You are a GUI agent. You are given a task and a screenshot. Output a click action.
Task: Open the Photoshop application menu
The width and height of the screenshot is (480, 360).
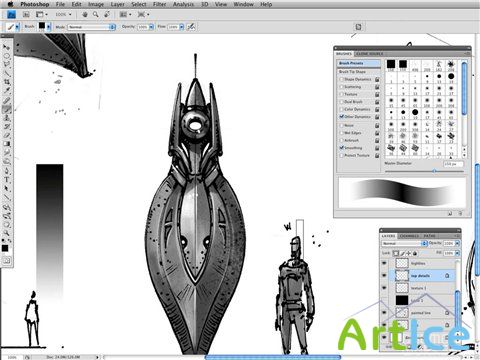click(35, 4)
